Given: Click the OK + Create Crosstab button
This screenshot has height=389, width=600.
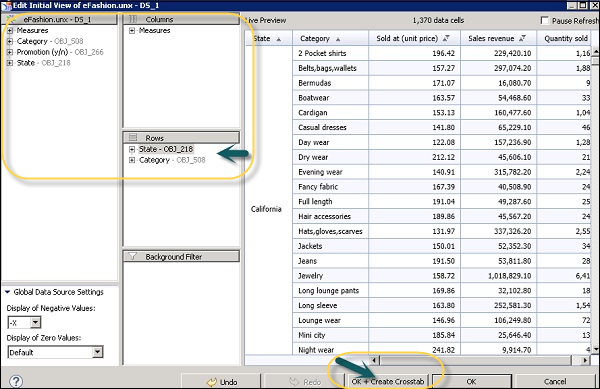Looking at the screenshot, I should pos(388,382).
